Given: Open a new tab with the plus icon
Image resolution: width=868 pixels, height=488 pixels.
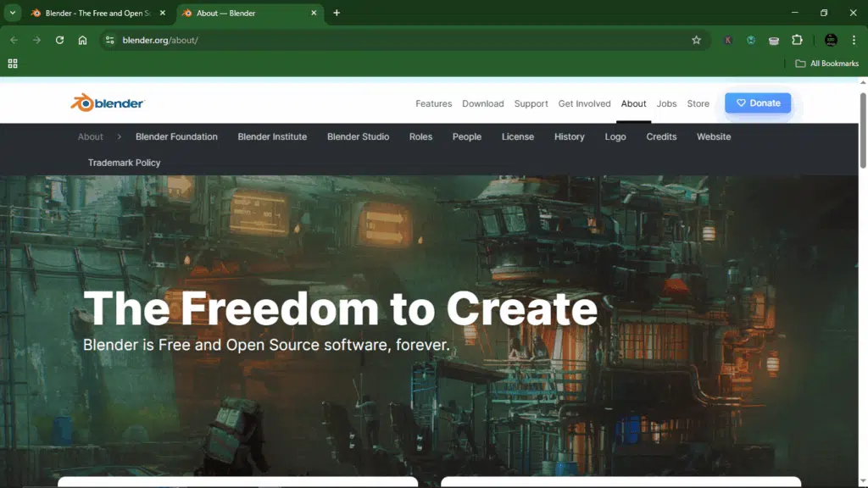Looking at the screenshot, I should [337, 13].
